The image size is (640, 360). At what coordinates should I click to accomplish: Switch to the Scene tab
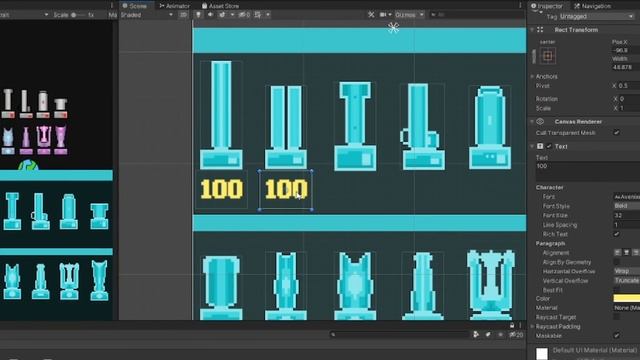pyautogui.click(x=135, y=6)
